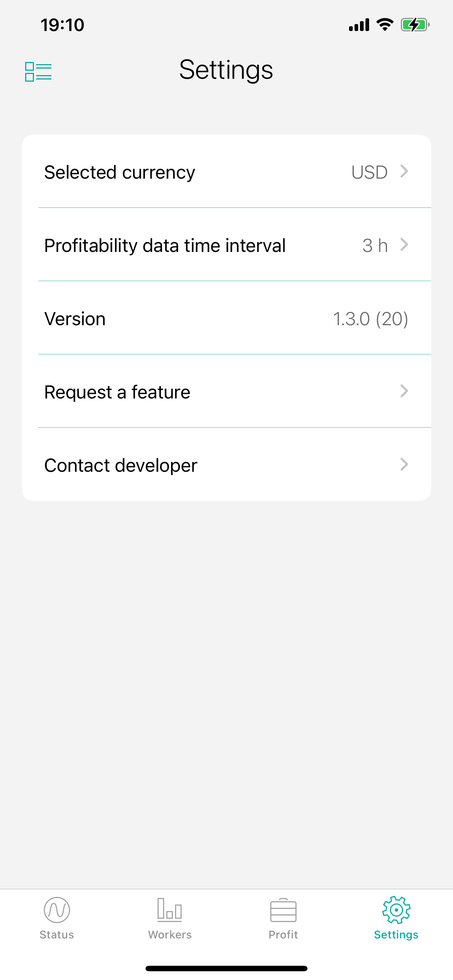
Task: Open the Request a feature chevron
Action: coord(404,391)
